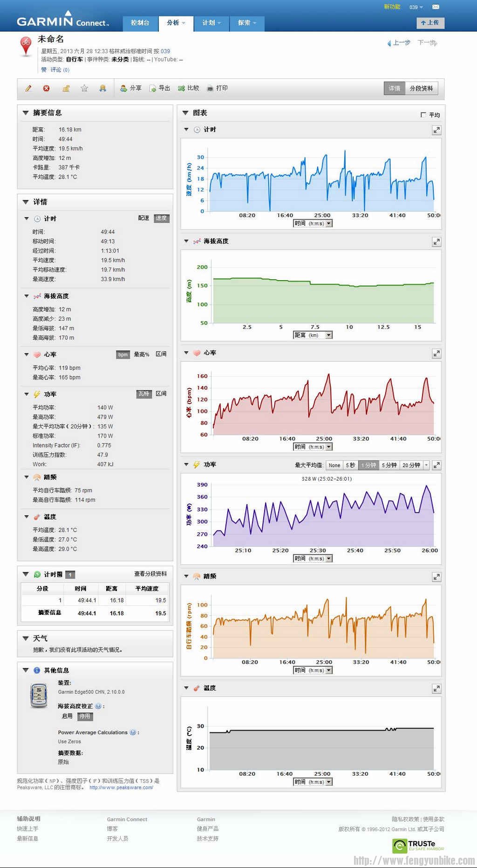Open the 计划 menu tab
477x868 pixels.
pos(211,23)
